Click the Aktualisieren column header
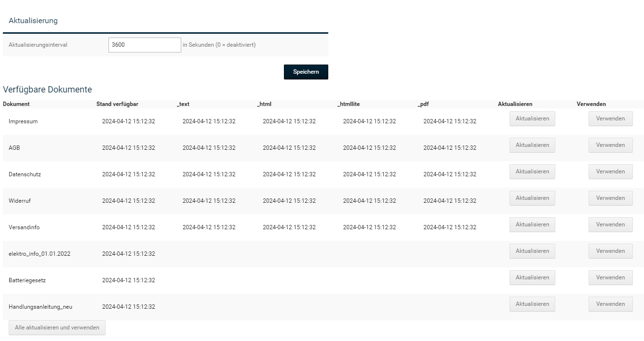Screen dimensions: 644x341 tap(515, 104)
